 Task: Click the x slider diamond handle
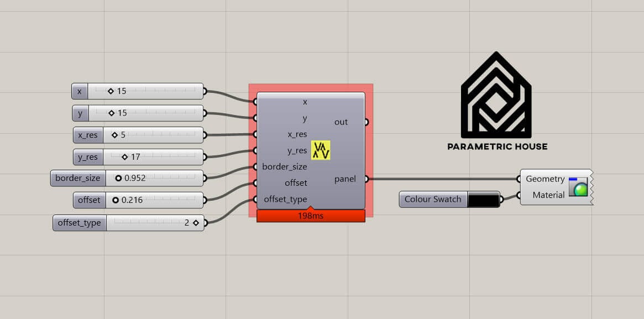111,91
